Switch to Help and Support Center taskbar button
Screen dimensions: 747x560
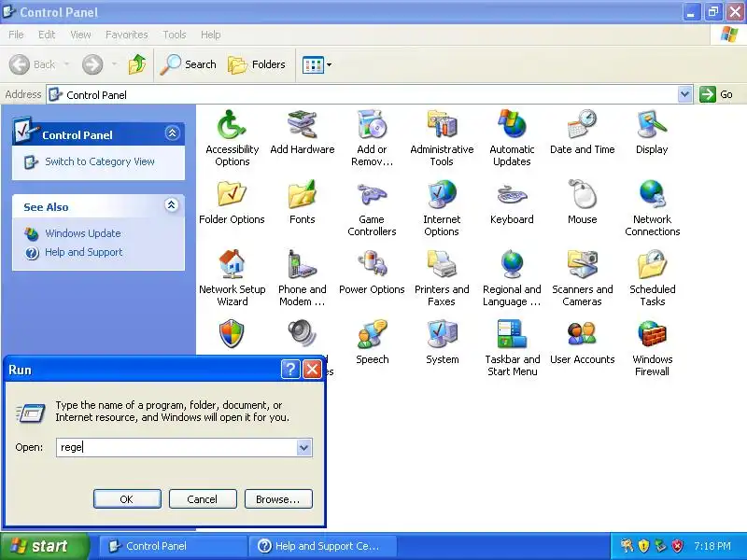[325, 546]
